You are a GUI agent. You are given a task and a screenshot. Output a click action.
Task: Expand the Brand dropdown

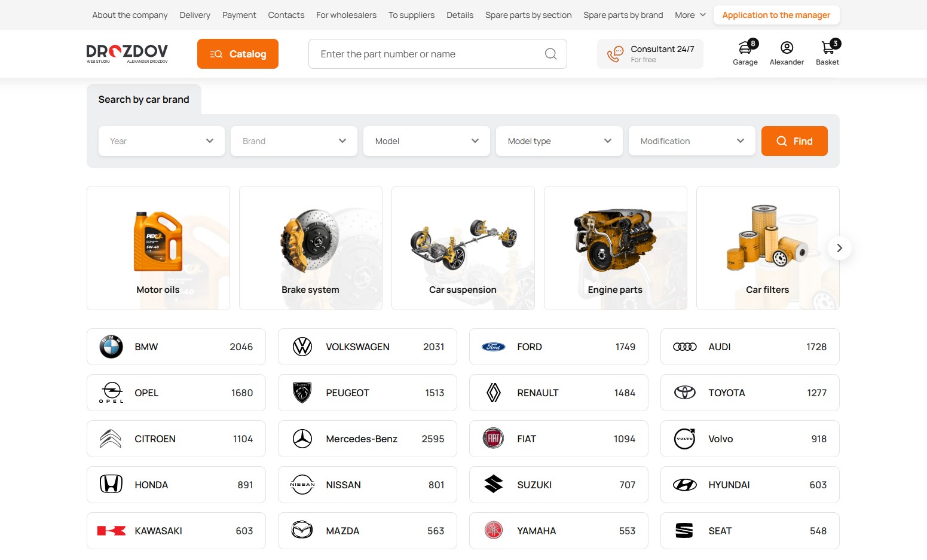click(x=294, y=141)
